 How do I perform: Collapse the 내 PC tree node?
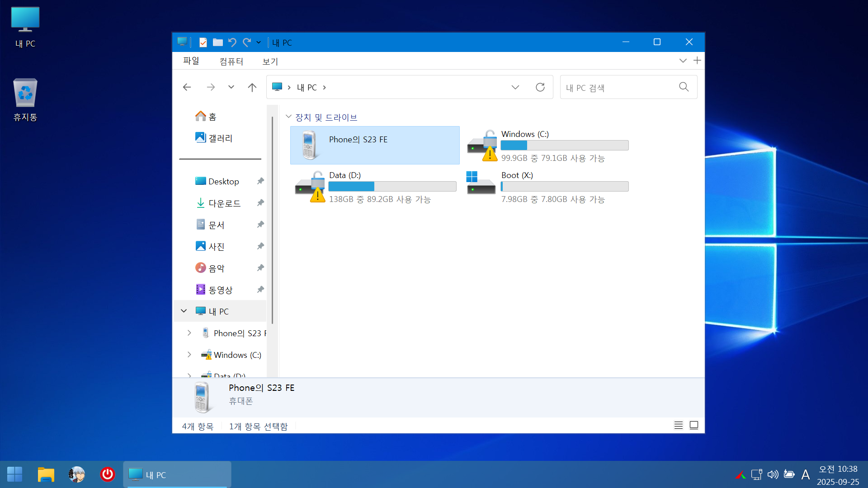point(184,311)
